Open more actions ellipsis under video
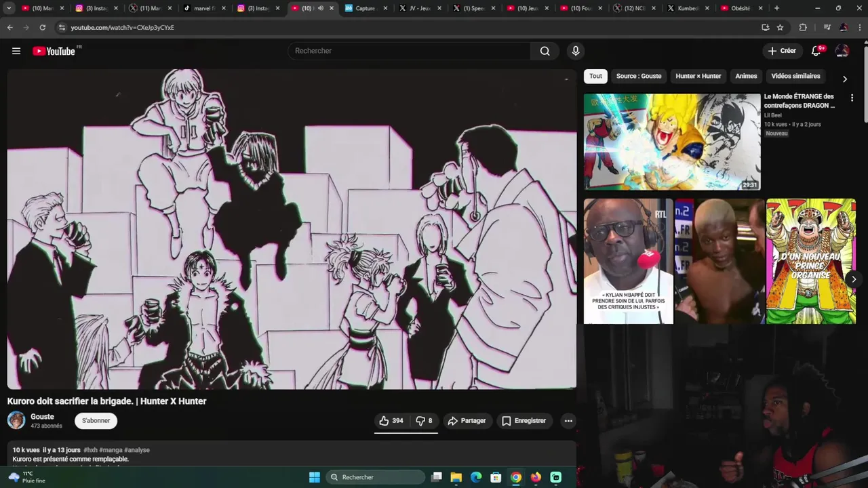 click(568, 421)
